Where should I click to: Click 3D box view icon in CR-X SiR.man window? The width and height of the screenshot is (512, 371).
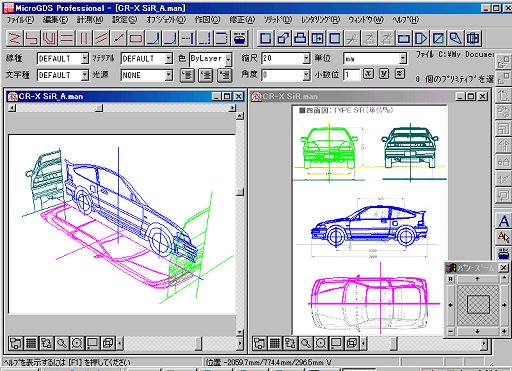coord(352,343)
